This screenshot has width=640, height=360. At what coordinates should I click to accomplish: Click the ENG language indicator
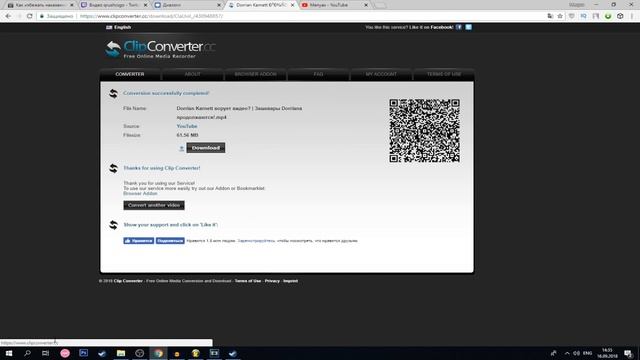pos(588,353)
